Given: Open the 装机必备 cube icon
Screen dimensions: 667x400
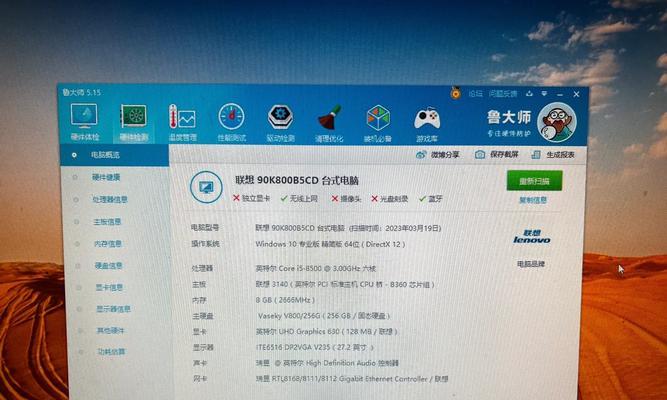Looking at the screenshot, I should click(x=378, y=123).
